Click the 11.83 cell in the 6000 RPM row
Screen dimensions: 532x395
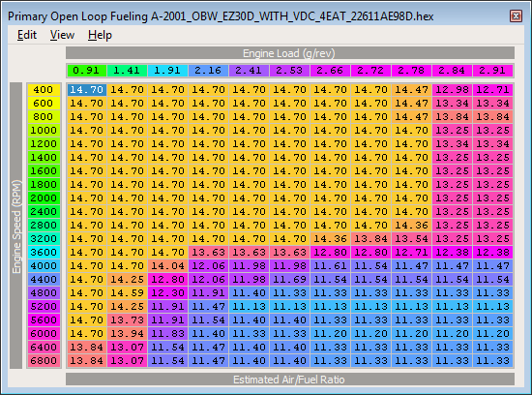coord(168,334)
